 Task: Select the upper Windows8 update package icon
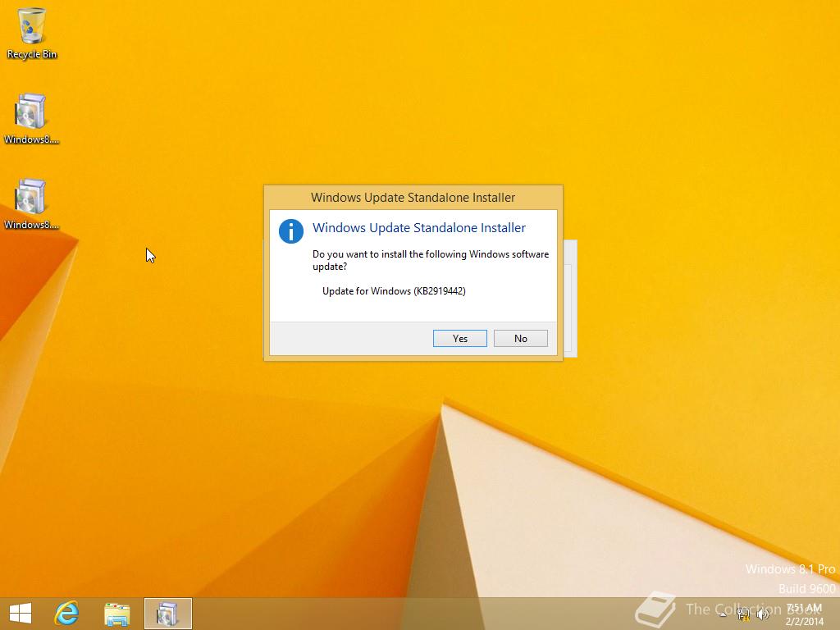coord(31,118)
